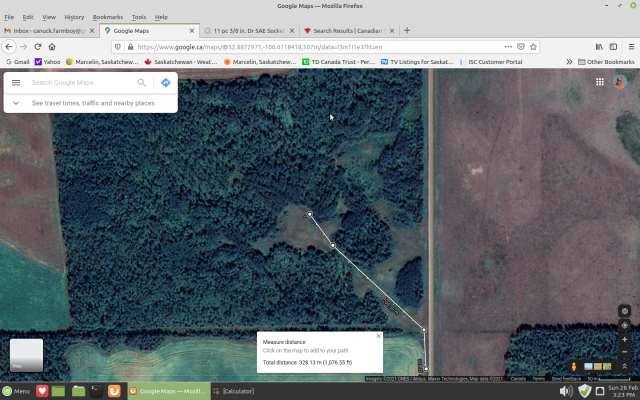Open Directions from the search box
This screenshot has height=400, width=640.
click(166, 83)
